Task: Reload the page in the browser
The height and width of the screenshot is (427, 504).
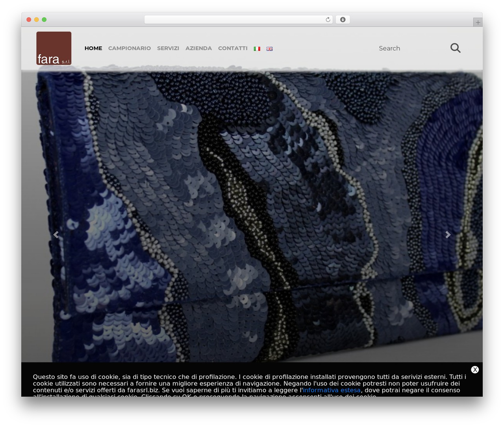Action: (328, 20)
